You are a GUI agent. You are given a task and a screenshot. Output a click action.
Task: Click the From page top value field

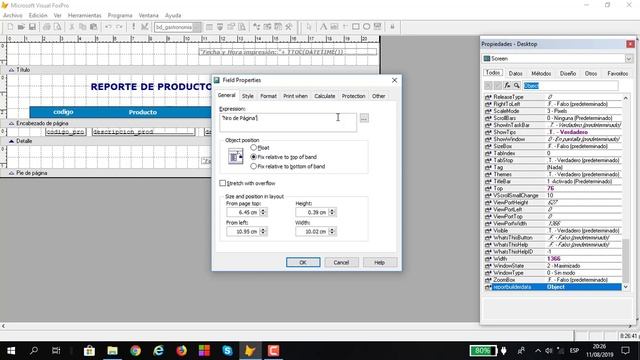tap(243, 212)
